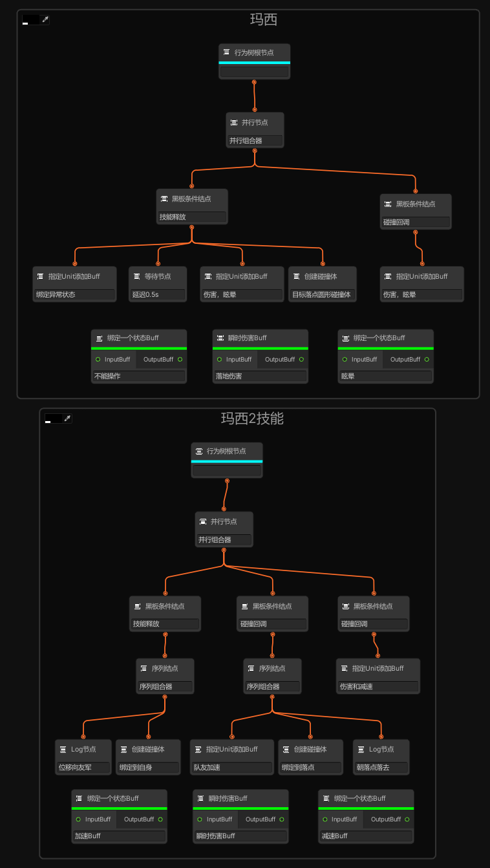The height and width of the screenshot is (868, 490).
Task: Click the output port below the 玛西2技能 group's 并行组合器 field
Action: click(x=224, y=550)
